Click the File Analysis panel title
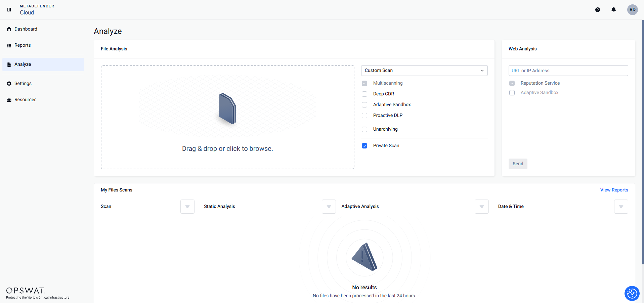 114,49
